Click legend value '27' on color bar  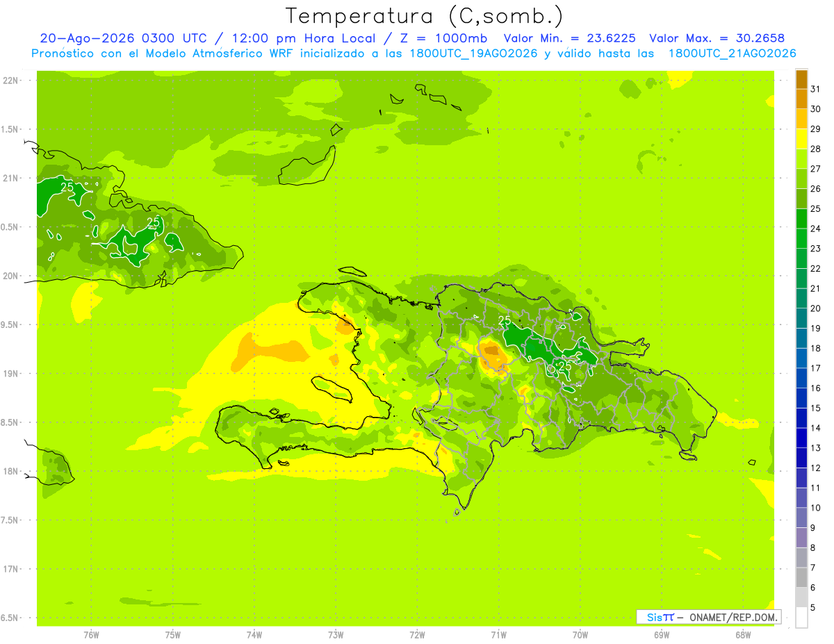point(816,169)
